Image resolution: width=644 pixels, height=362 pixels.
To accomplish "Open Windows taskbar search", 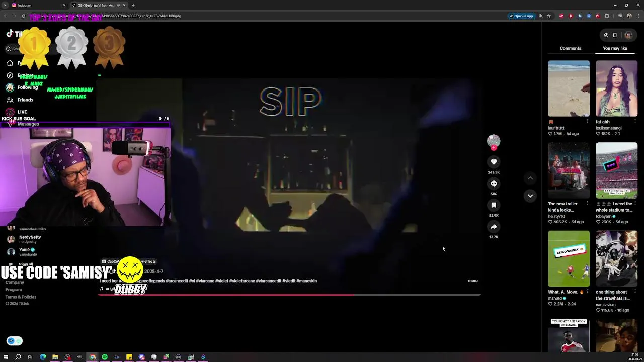I will pos(18,357).
